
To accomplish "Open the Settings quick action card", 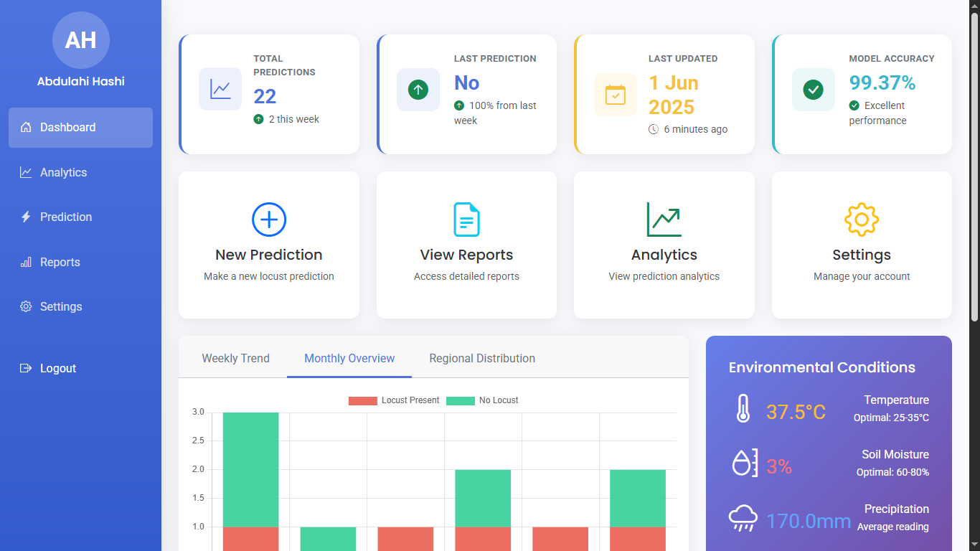I will coord(862,245).
